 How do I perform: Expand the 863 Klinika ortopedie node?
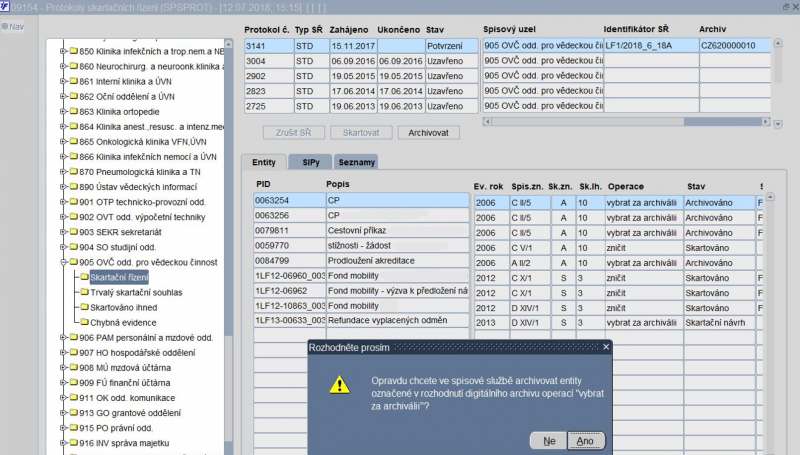click(x=62, y=112)
